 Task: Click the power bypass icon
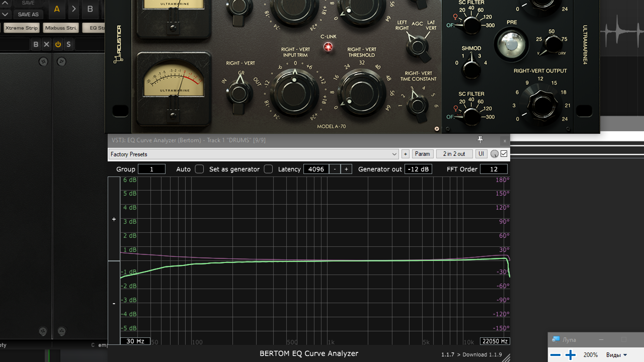(x=58, y=44)
